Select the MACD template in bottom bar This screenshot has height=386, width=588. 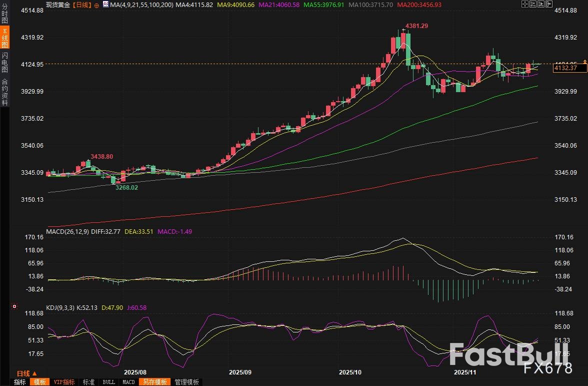[128, 382]
